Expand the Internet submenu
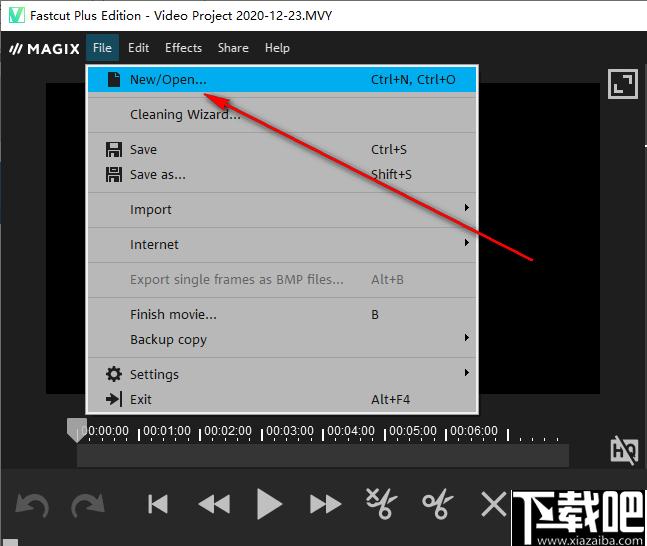This screenshot has width=647, height=546. pos(282,244)
